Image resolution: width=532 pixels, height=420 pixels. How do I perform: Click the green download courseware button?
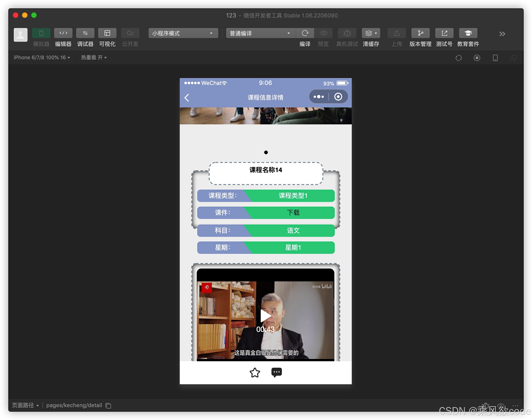tap(293, 213)
